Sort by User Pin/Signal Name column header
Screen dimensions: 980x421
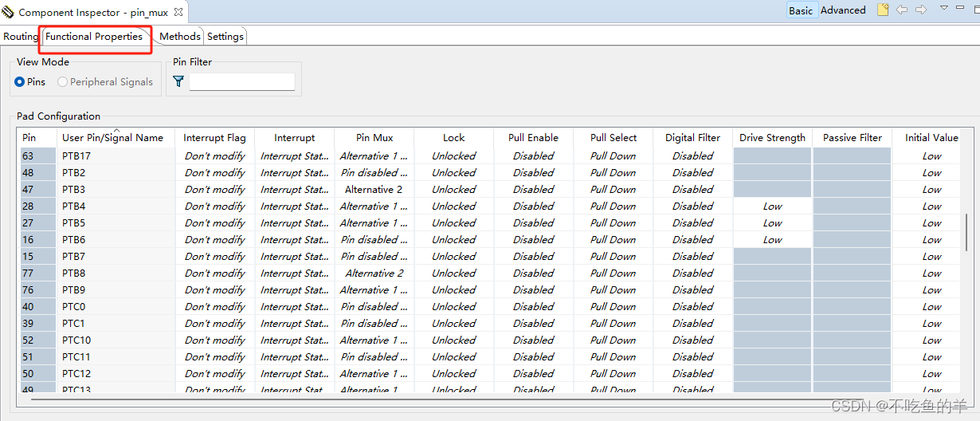(116, 137)
